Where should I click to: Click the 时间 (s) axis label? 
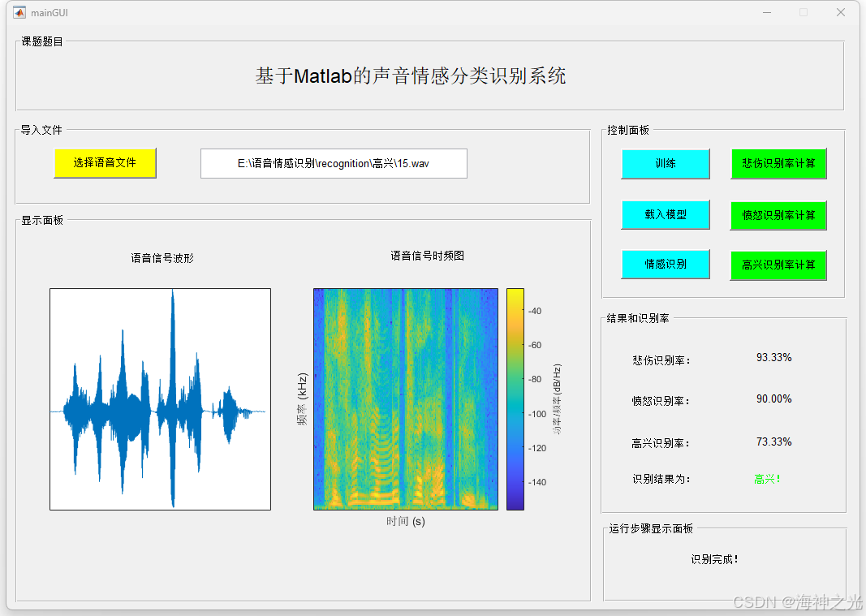pos(406,522)
